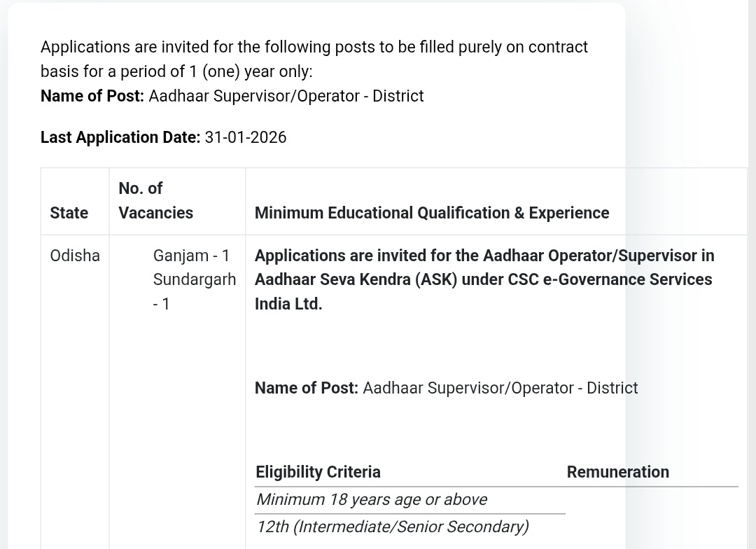Click the date 31-01-2026

[x=246, y=137]
